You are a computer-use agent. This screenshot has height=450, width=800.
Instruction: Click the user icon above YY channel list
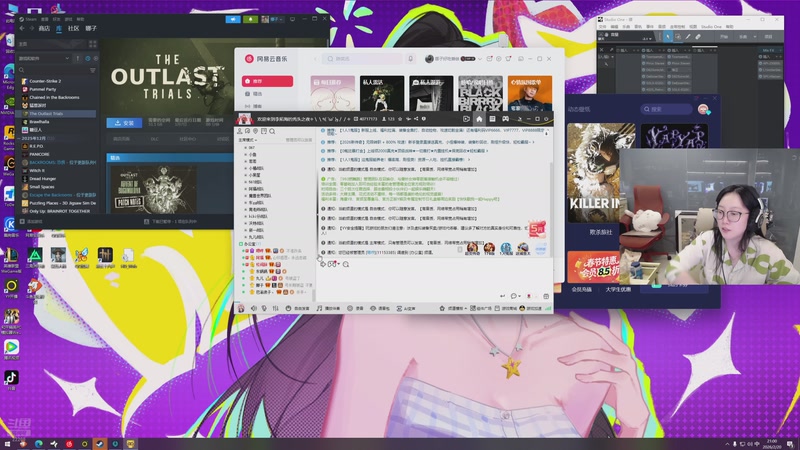click(239, 131)
